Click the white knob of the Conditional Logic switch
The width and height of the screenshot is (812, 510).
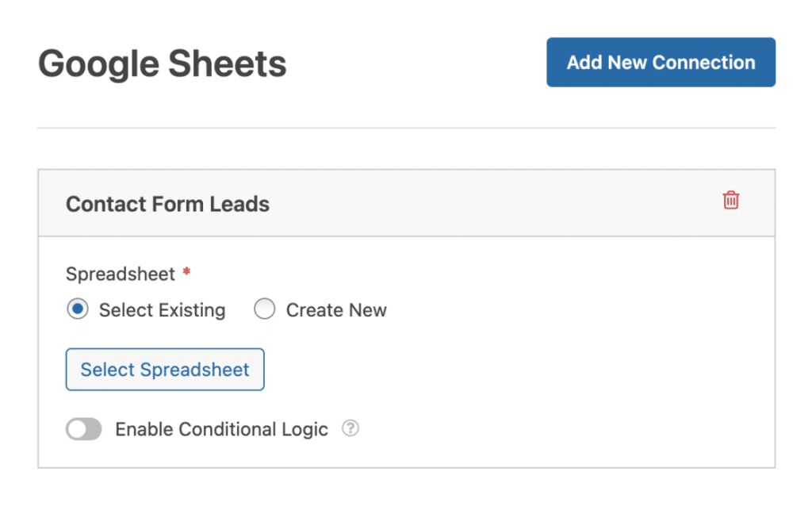tap(77, 430)
